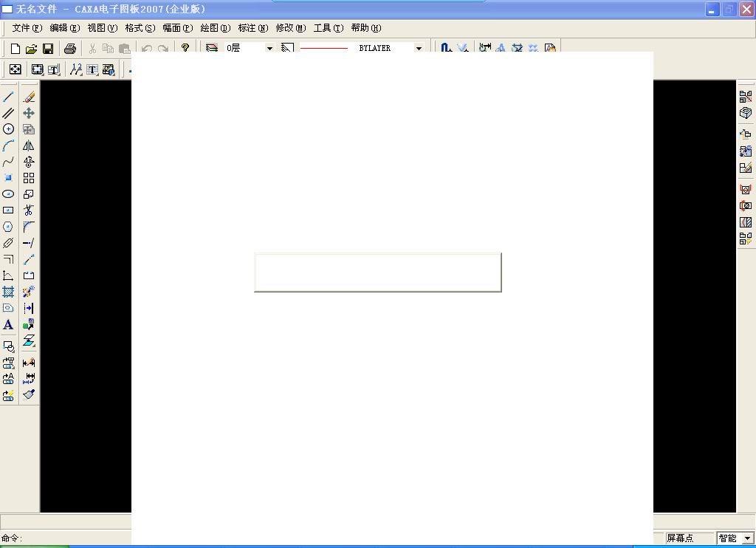Click the Save icon on the toolbar

[x=48, y=47]
